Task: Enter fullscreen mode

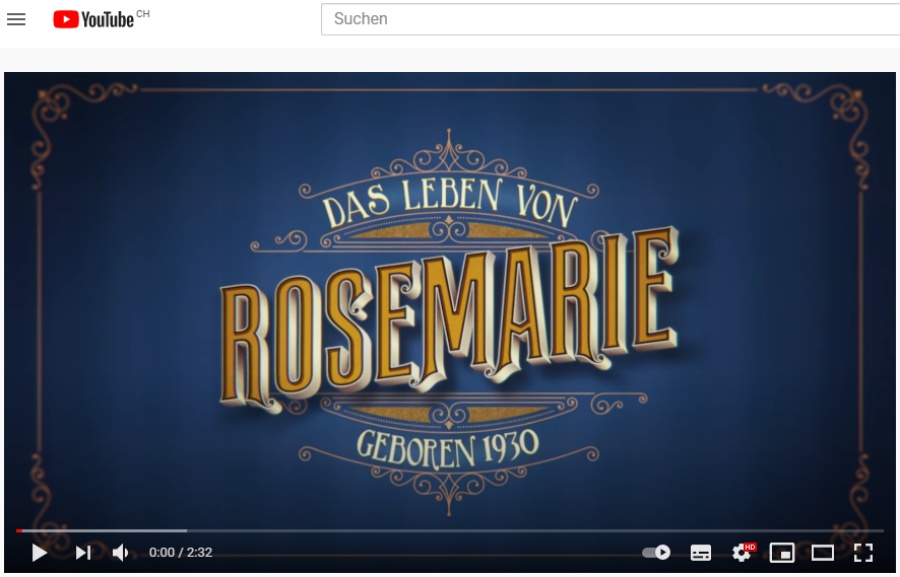Action: [863, 553]
